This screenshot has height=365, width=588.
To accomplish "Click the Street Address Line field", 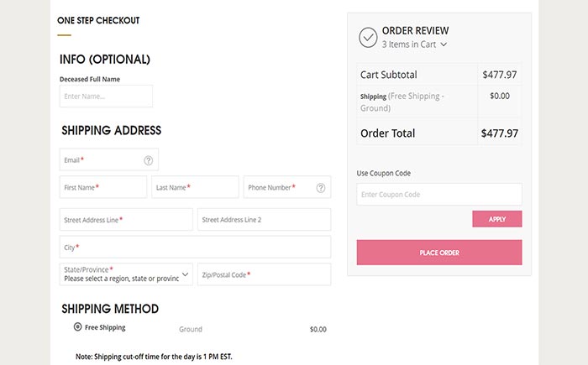I will point(126,220).
